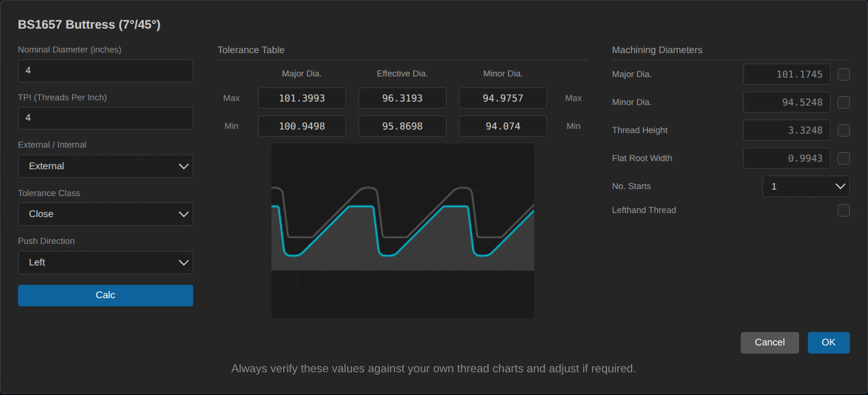The width and height of the screenshot is (868, 395).
Task: Select the Max Major Dia. tolerance field
Action: coord(302,98)
